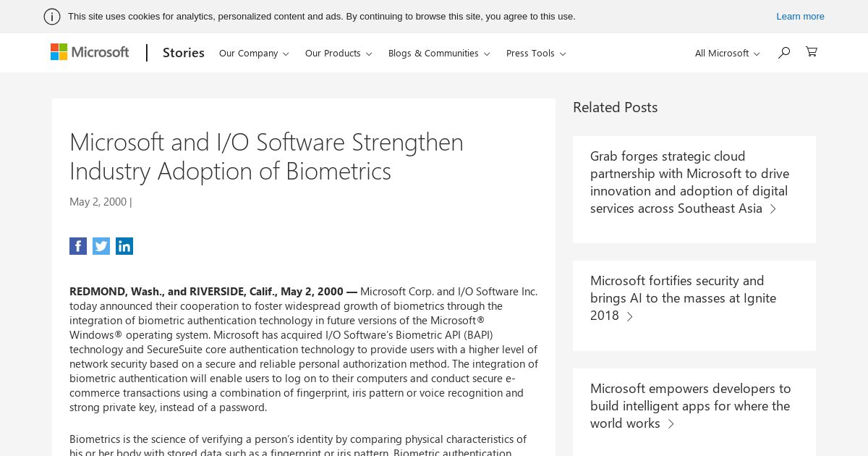Click arrow beside Grab partnership post
Image resolution: width=868 pixels, height=456 pixels.
click(773, 208)
